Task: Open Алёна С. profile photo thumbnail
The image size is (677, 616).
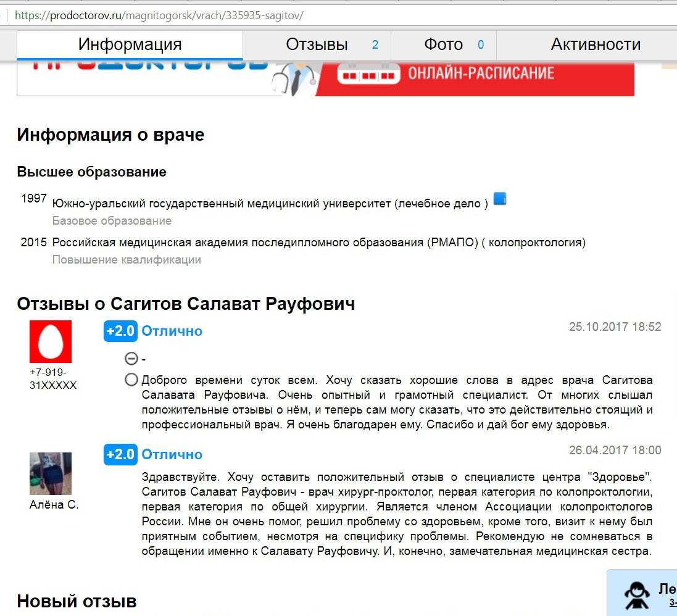Action: coord(51,473)
